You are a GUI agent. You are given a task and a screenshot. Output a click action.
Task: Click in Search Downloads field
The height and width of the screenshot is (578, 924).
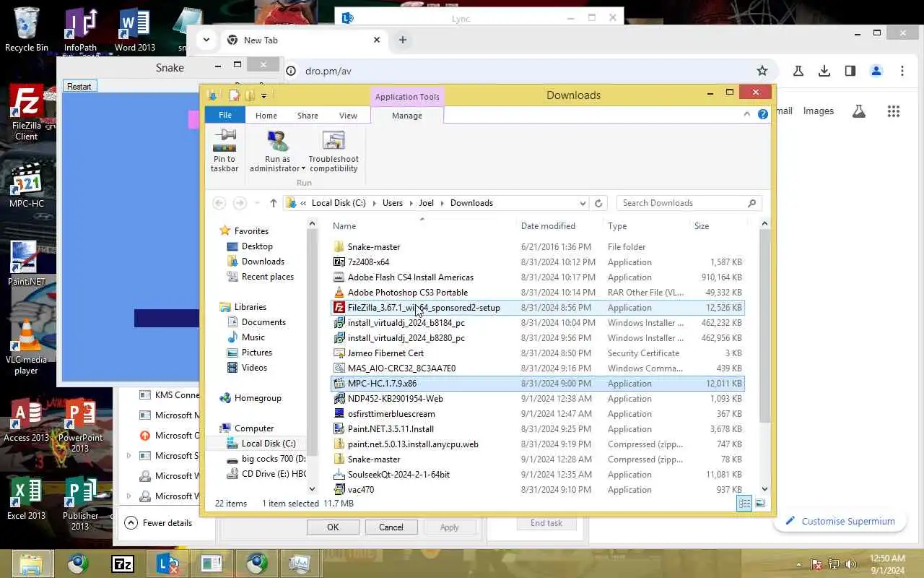tap(682, 203)
